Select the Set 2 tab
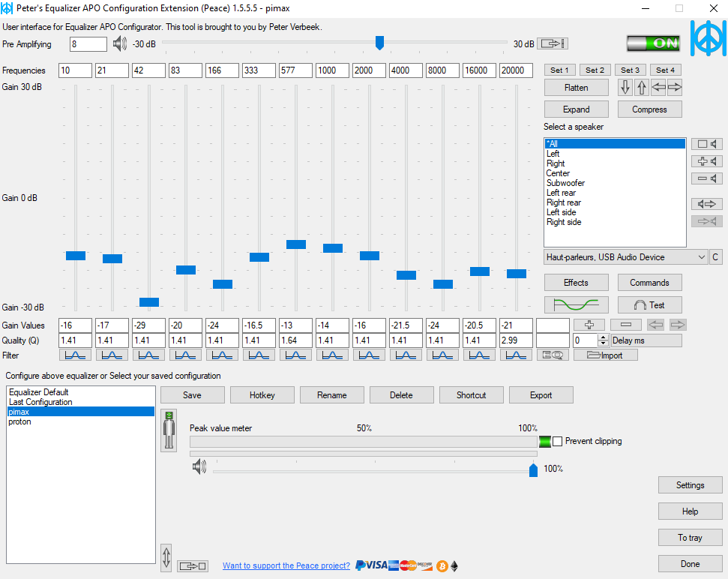 click(595, 70)
